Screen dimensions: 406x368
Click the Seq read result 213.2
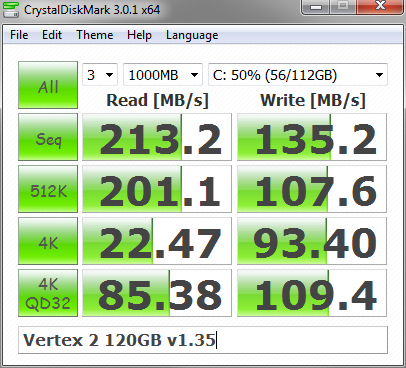157,137
